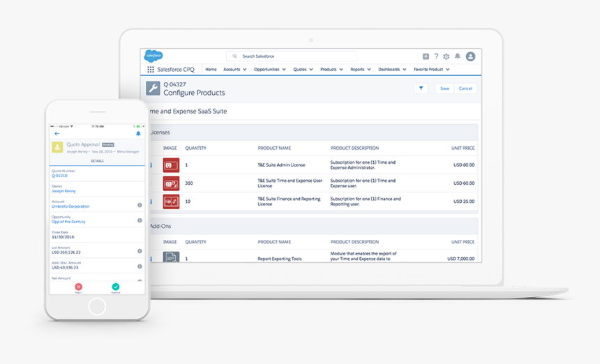The height and width of the screenshot is (364, 600).
Task: Click List Amount USD 260,136.23 value
Action: (66, 252)
